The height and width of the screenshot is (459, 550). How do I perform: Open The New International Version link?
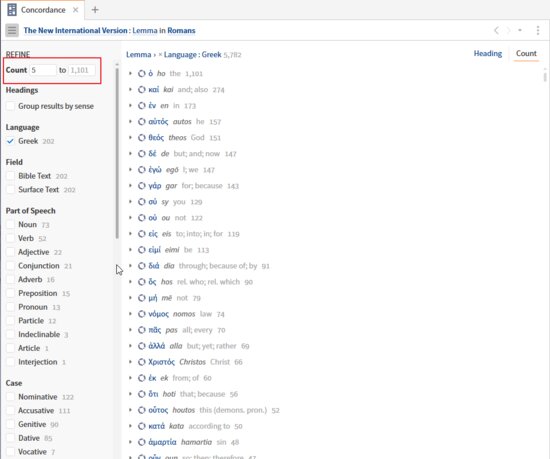(75, 31)
